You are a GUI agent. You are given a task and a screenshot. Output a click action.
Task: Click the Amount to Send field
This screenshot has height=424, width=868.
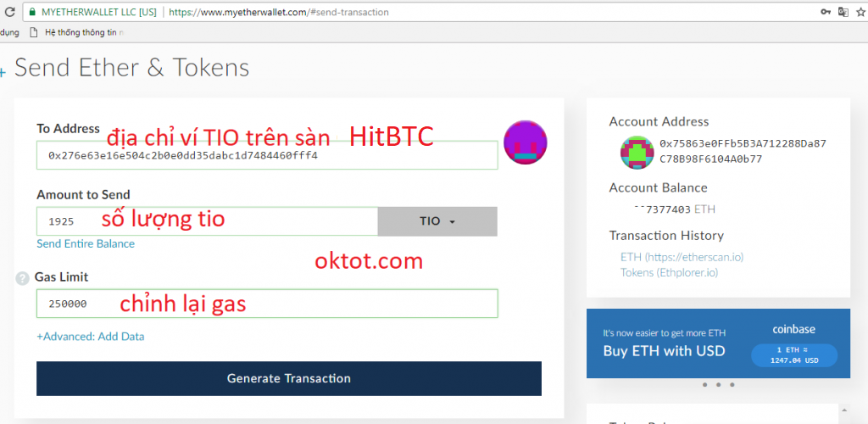point(207,221)
